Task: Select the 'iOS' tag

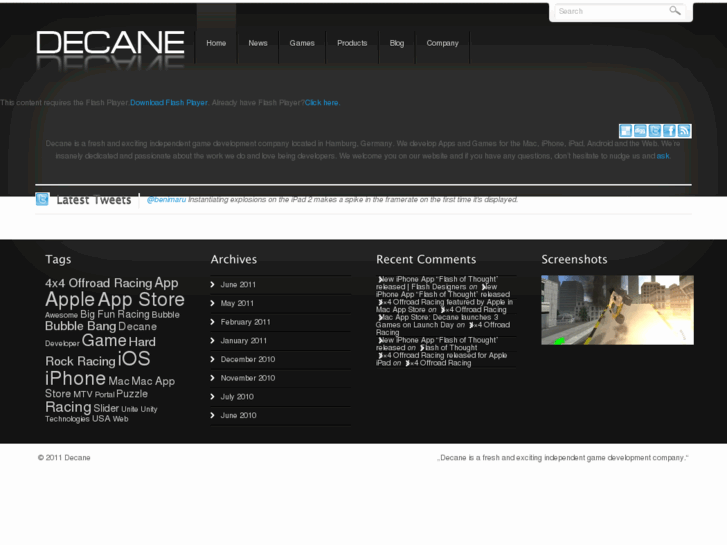Action: point(134,359)
